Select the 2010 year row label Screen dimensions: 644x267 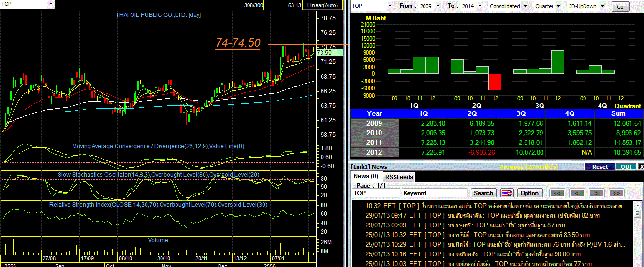(x=374, y=133)
